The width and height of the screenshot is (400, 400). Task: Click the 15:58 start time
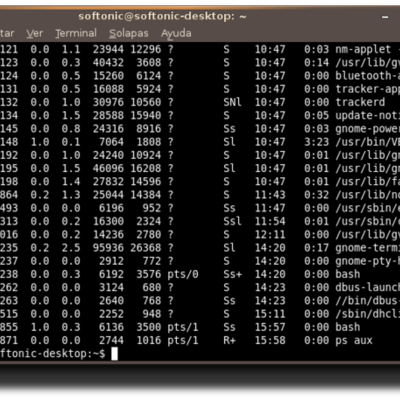pyautogui.click(x=270, y=341)
